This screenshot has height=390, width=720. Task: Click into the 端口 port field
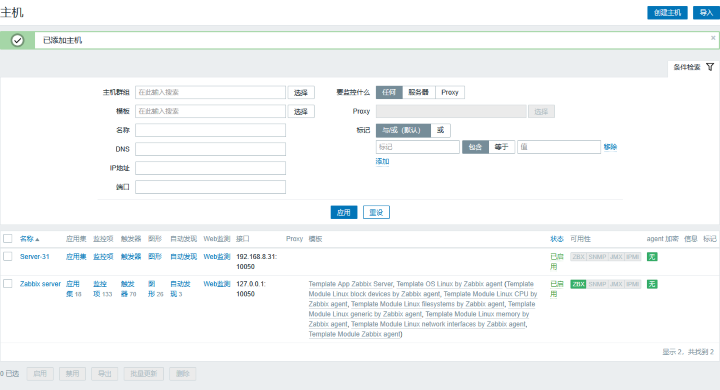point(210,187)
